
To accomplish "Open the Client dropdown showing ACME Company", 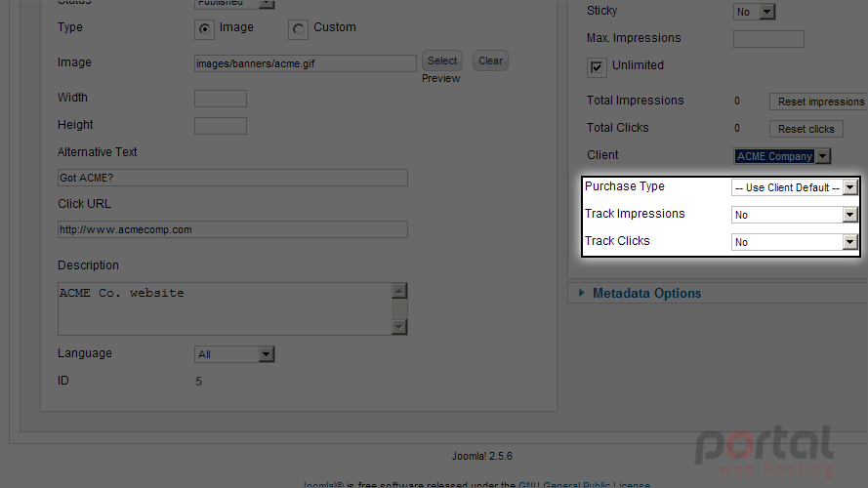I will click(782, 156).
